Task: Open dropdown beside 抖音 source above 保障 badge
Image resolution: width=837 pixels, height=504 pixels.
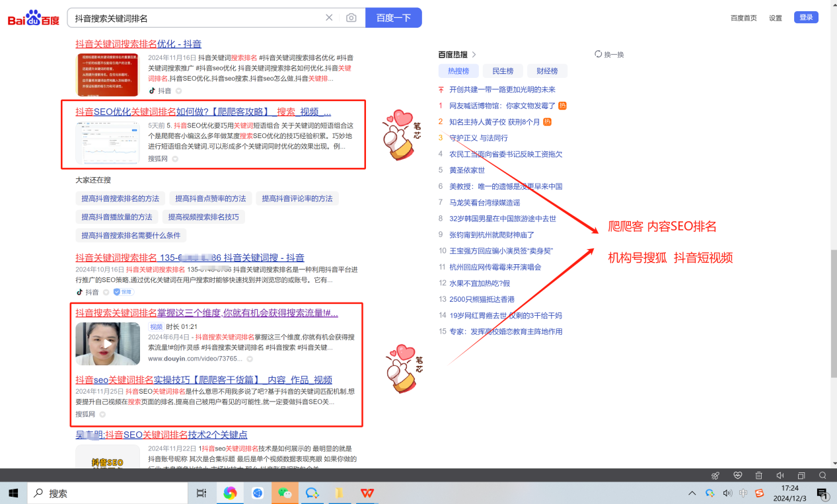Action: tap(107, 292)
